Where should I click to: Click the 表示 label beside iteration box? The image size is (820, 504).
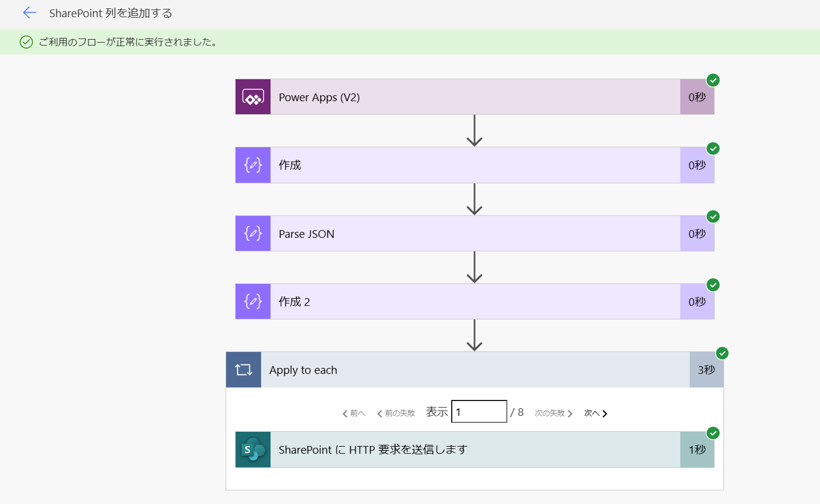pyautogui.click(x=437, y=412)
